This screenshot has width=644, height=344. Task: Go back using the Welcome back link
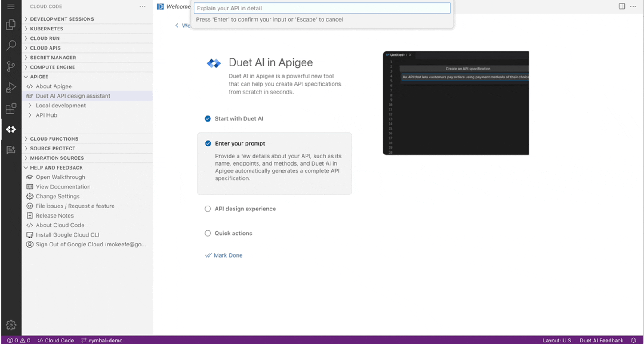(x=183, y=26)
